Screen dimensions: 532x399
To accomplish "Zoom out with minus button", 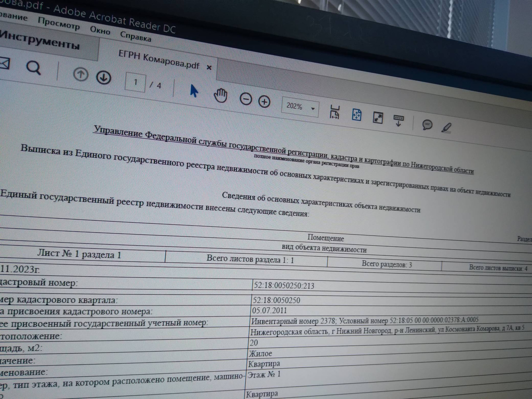I will (245, 99).
